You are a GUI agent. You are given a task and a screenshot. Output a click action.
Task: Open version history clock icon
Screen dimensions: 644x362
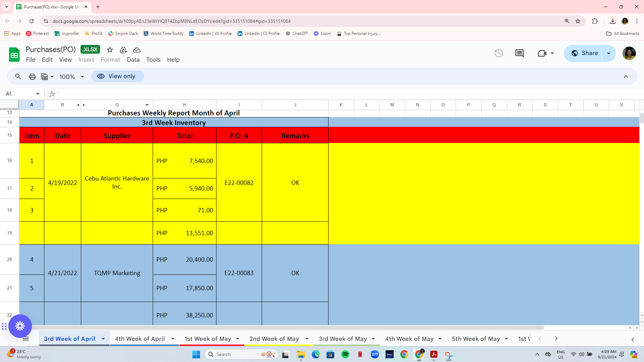point(499,53)
